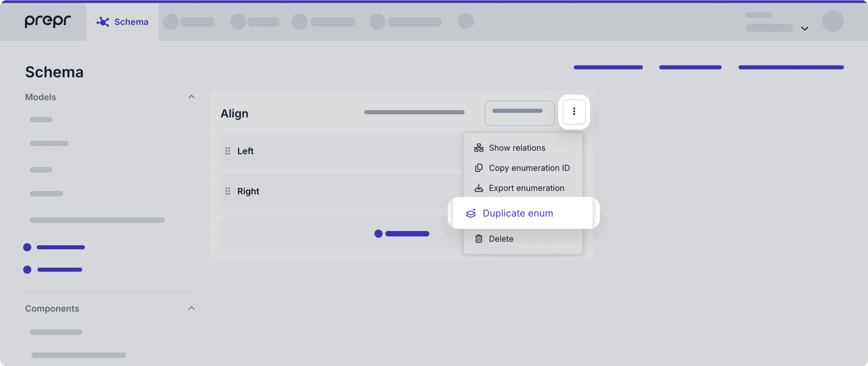Click the Duplicate enum layers icon
The width and height of the screenshot is (868, 366).
471,213
